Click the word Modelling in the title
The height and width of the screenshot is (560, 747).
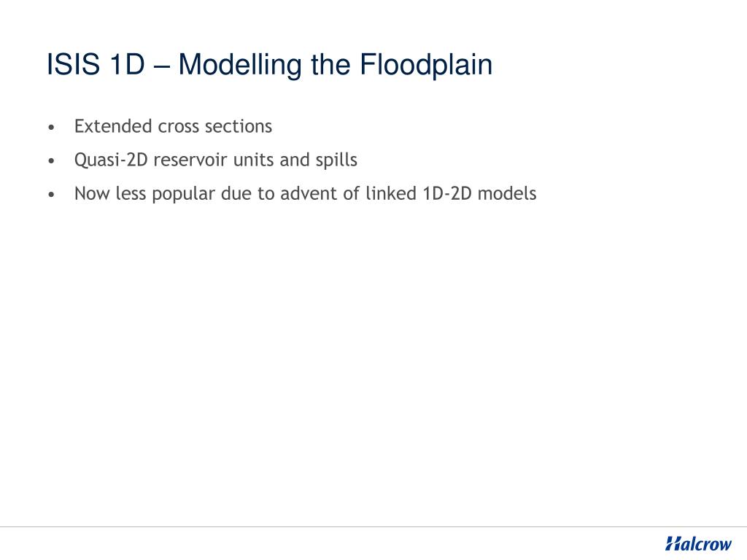point(240,65)
